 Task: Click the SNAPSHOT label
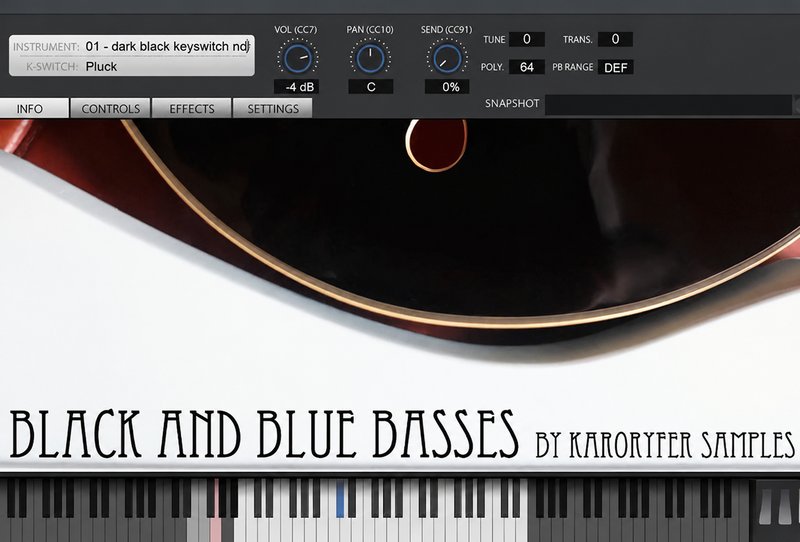coord(512,104)
